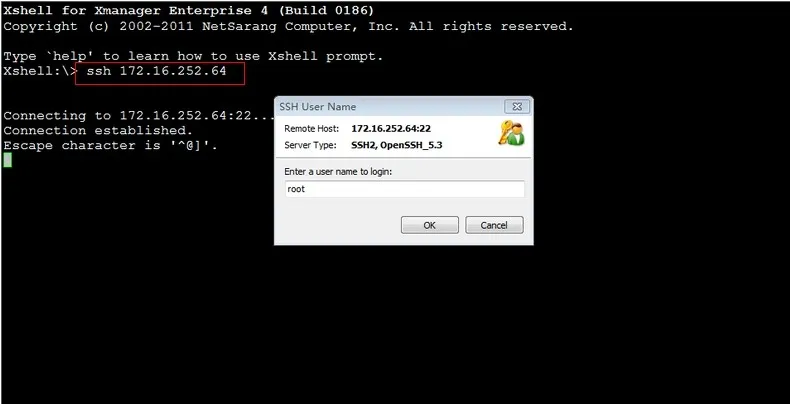Click the Escape character terminal line

tap(110, 146)
